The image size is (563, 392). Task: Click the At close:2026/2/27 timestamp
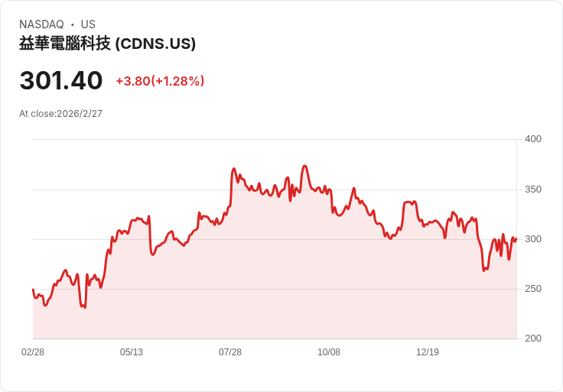coord(60,114)
